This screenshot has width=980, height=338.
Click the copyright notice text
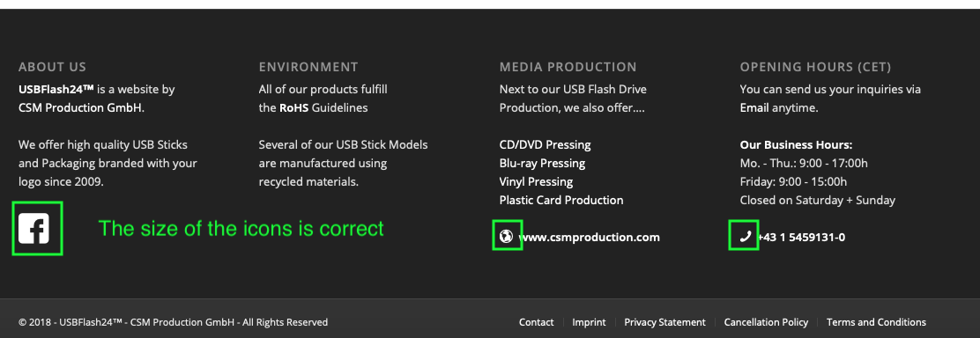pyautogui.click(x=173, y=322)
